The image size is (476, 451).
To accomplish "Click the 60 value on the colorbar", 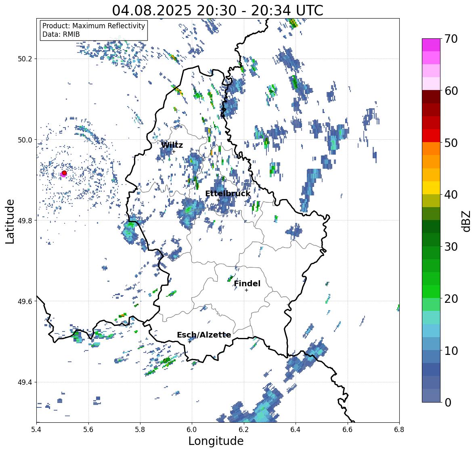I will (451, 91).
